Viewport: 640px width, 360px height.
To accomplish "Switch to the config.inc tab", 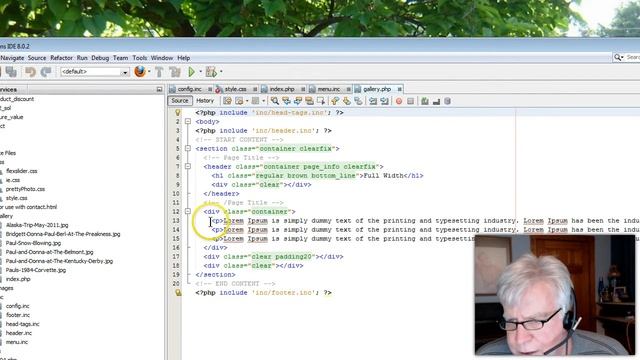I will click(190, 89).
